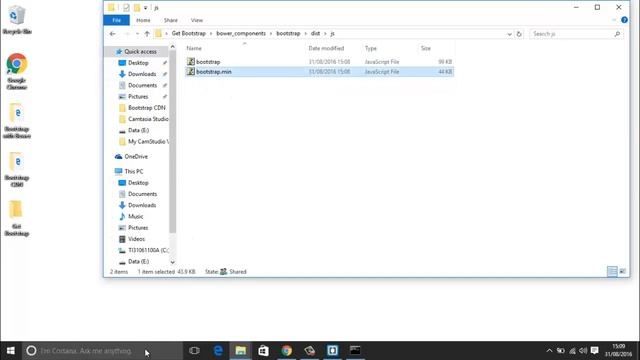Select OneDrive in navigation pane
Viewport: 640px width, 360px height.
coord(136,156)
